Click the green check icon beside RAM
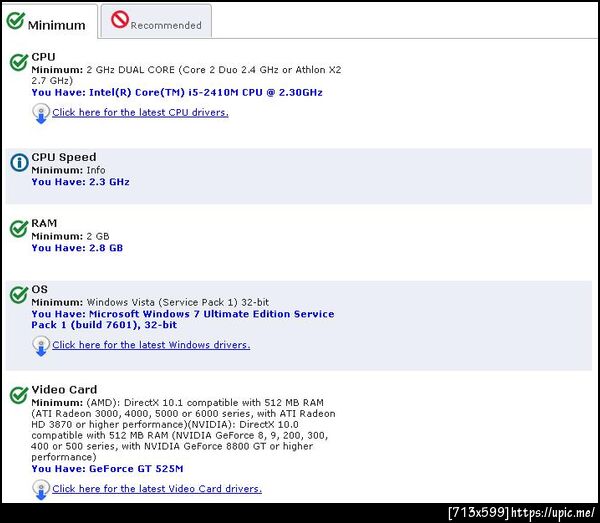The width and height of the screenshot is (600, 523). [x=19, y=228]
